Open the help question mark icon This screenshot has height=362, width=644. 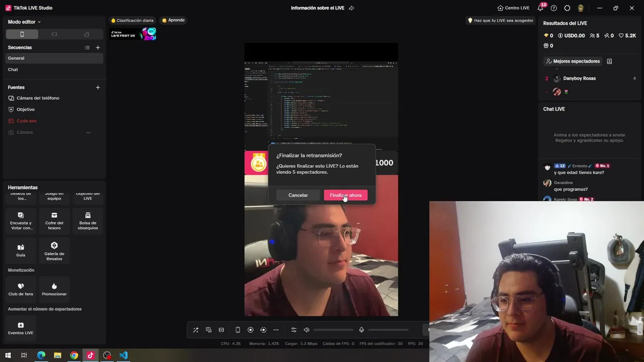click(x=554, y=8)
